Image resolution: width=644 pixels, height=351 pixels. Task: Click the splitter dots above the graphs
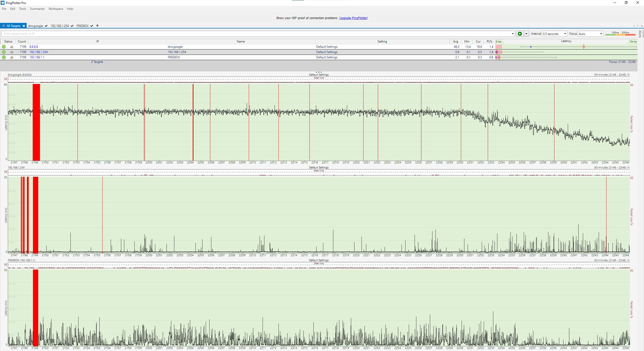click(x=319, y=72)
